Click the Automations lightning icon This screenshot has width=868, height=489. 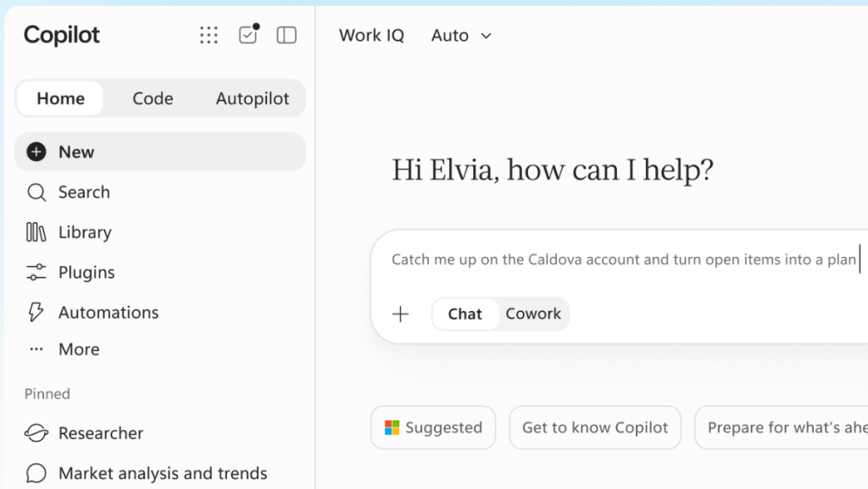(36, 312)
